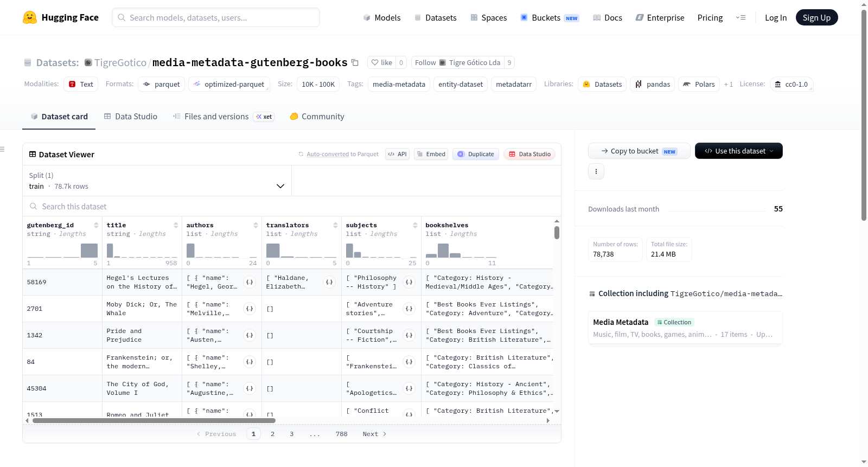
Task: Click the optimized-parquet format tag
Action: (229, 84)
